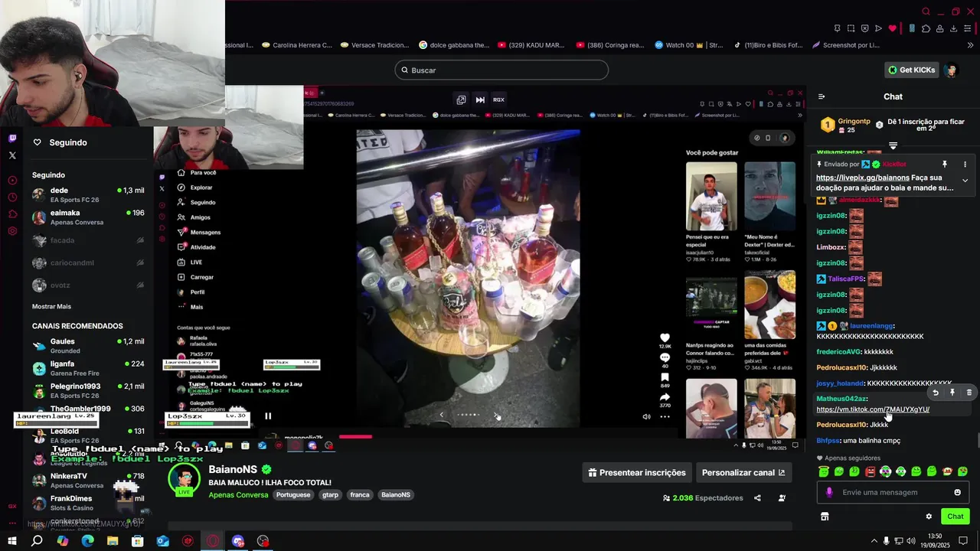Open BaianoNS channel avatar
This screenshot has width=980, height=551.
tap(185, 479)
